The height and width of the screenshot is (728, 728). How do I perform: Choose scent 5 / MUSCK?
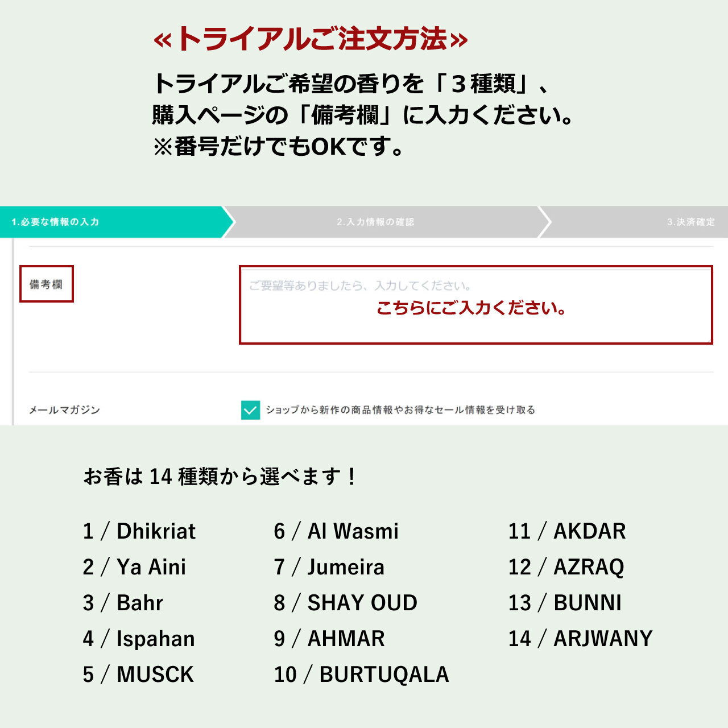138,675
